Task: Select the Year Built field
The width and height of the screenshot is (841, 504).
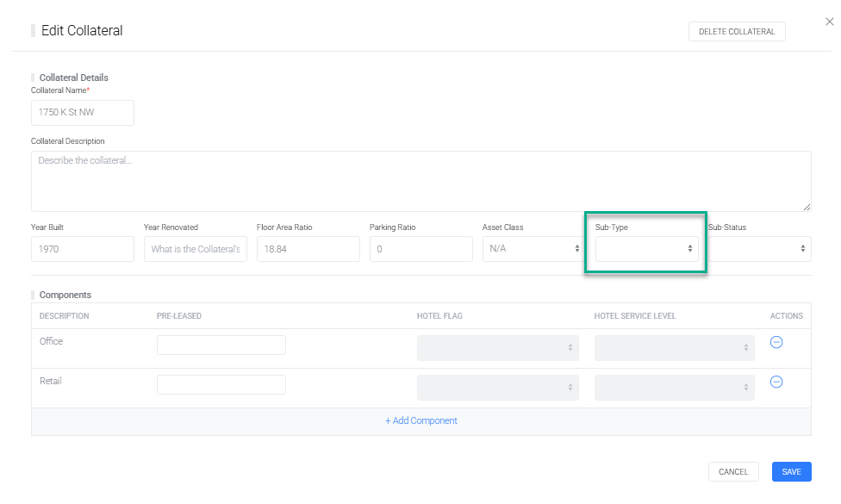Action: point(83,249)
